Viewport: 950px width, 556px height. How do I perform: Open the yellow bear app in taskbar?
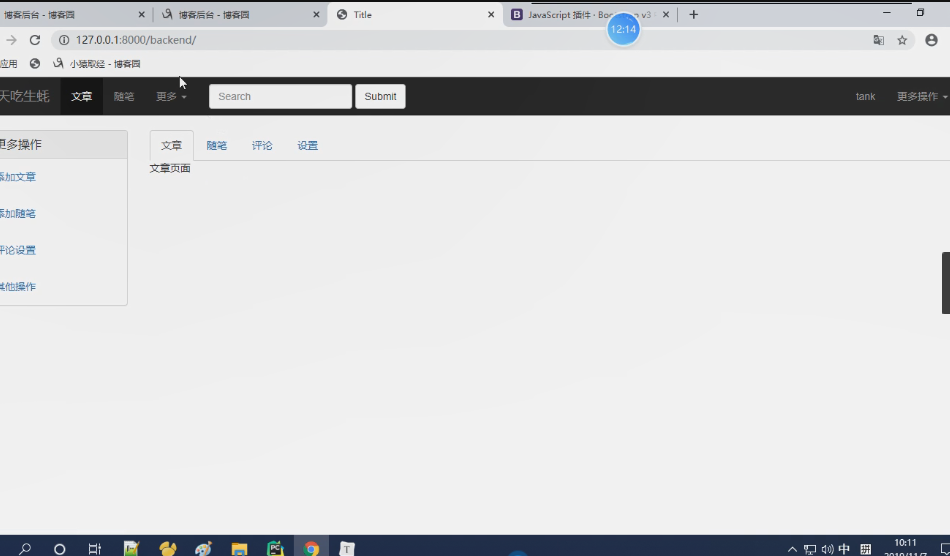tap(168, 549)
